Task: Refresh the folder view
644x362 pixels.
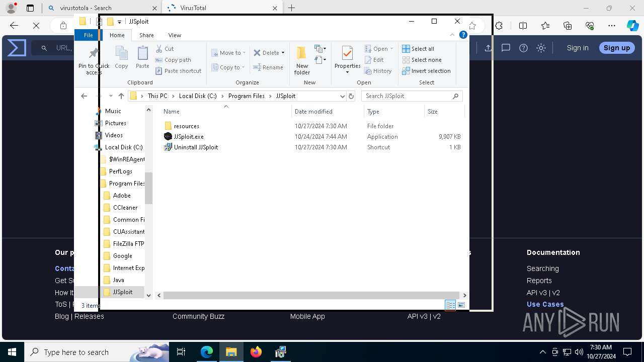Action: 351,96
